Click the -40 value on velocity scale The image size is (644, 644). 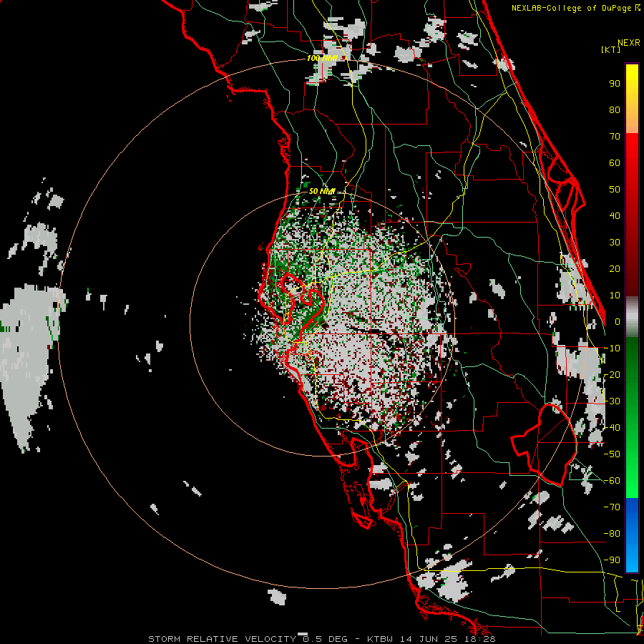click(x=612, y=428)
